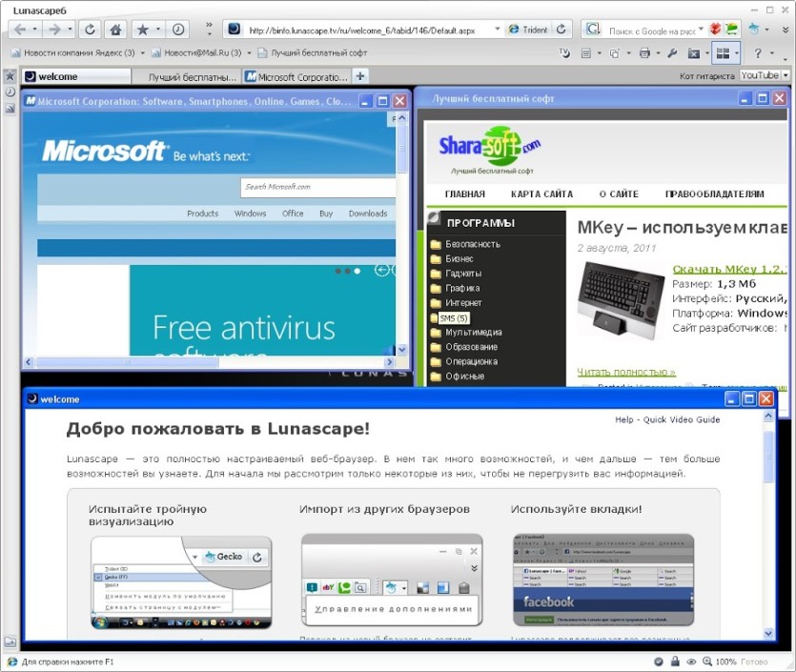Open Help link in welcome window
This screenshot has height=672, width=796.
pyautogui.click(x=623, y=419)
